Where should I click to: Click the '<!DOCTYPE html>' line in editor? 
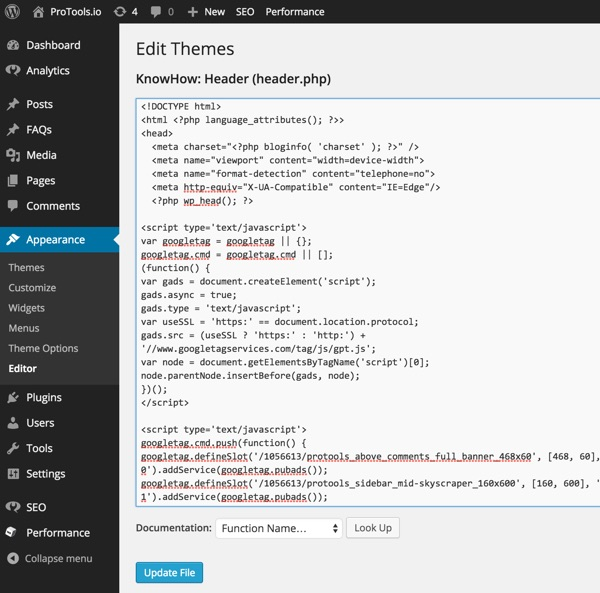(181, 106)
